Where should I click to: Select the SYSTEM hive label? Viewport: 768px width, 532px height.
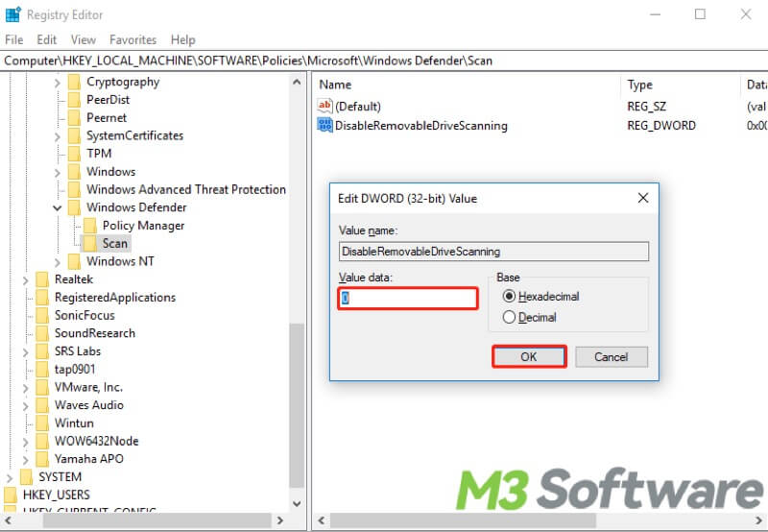[60, 477]
